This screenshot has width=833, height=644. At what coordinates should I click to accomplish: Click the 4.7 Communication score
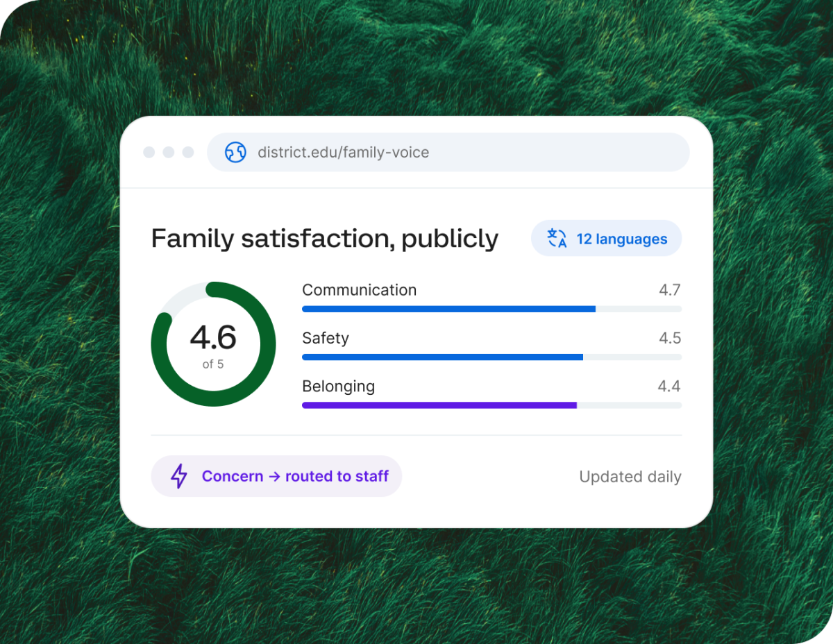[670, 290]
